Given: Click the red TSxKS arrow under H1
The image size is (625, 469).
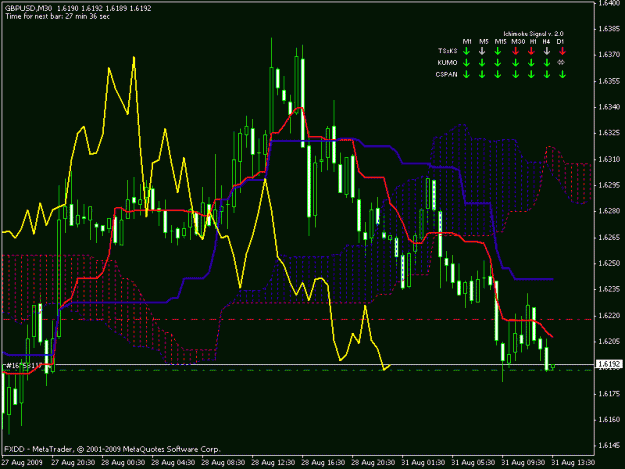Looking at the screenshot, I should [x=531, y=51].
